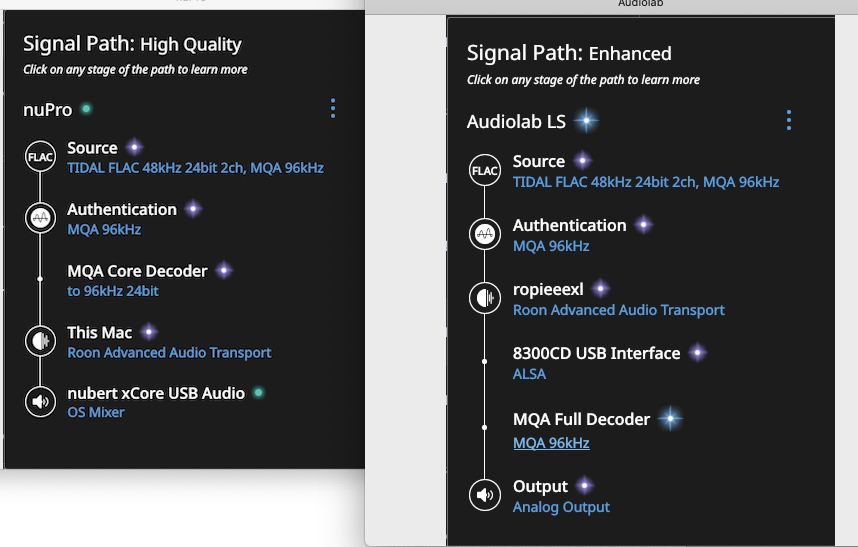Viewport: 858px width, 547px height.
Task: Click the Analog Output text under Output
Action: coord(561,507)
